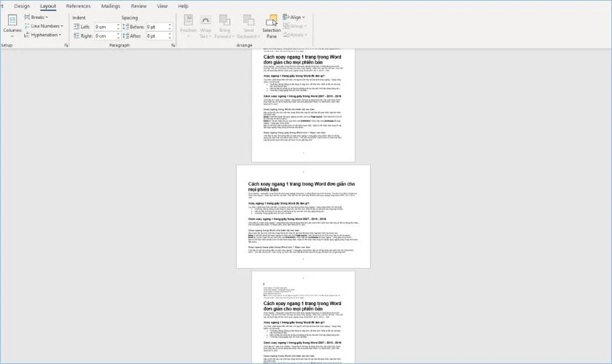
Task: Open the Mailings tab
Action: pyautogui.click(x=111, y=6)
